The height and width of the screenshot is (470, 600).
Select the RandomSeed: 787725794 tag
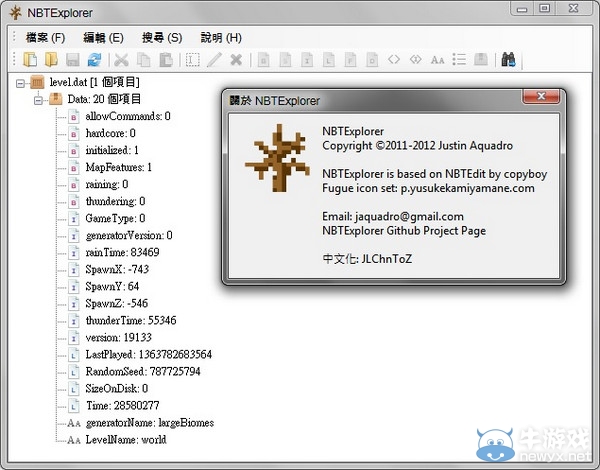[x=143, y=372]
